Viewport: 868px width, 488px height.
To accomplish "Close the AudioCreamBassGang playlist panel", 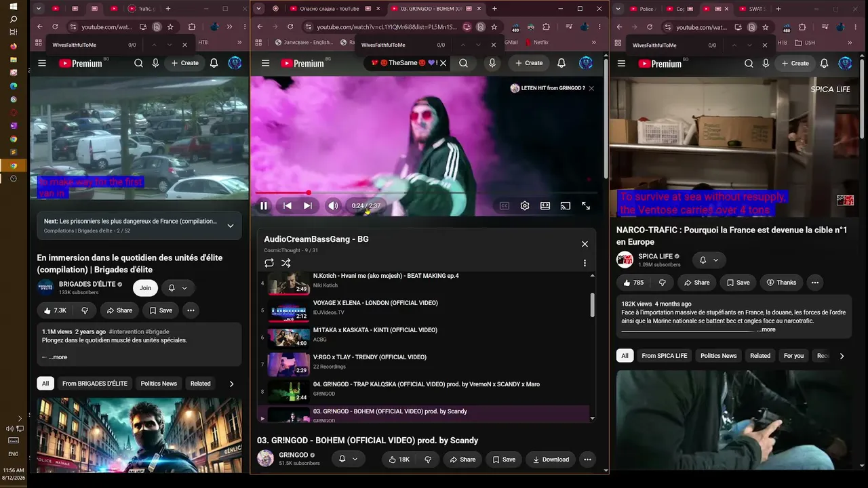I will tap(585, 244).
